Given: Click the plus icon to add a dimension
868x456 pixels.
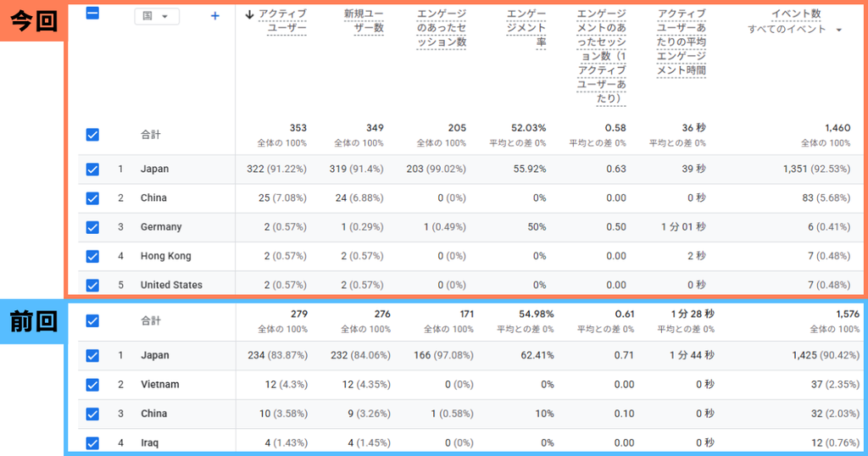Looking at the screenshot, I should point(214,16).
